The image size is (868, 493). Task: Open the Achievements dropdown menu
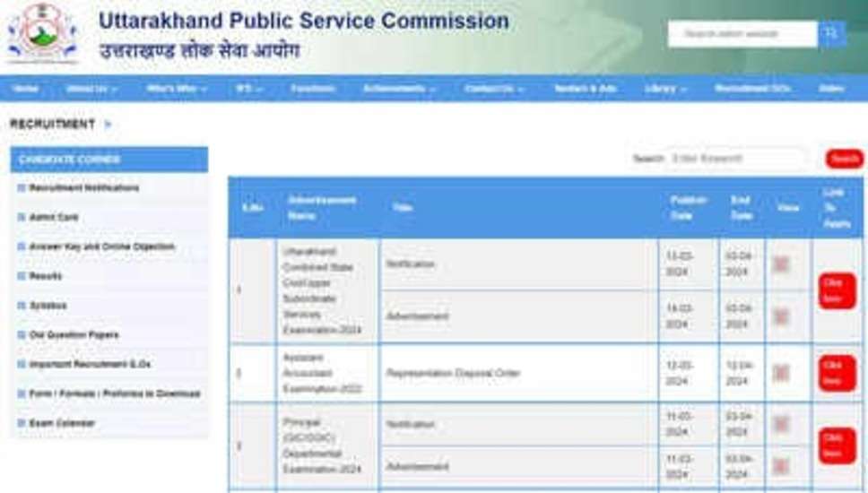(399, 89)
